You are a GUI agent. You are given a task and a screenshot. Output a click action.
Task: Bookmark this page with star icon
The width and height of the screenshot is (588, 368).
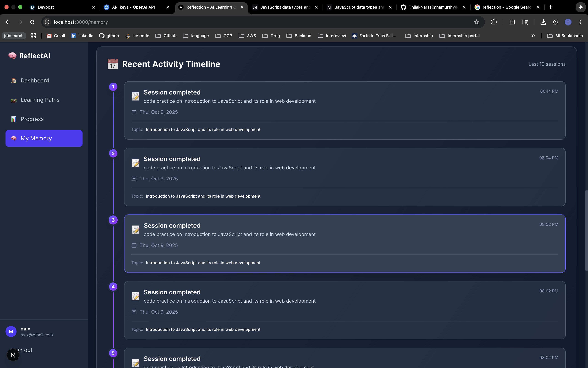476,22
